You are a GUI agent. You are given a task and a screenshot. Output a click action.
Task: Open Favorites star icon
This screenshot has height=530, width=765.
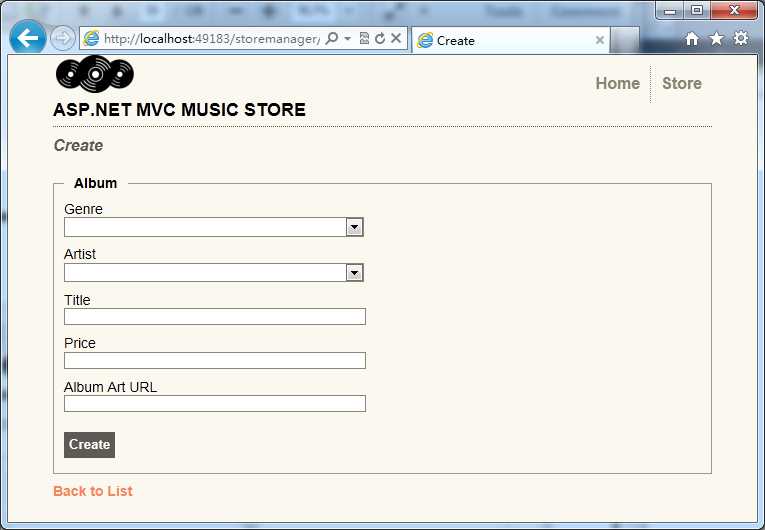[x=716, y=39]
